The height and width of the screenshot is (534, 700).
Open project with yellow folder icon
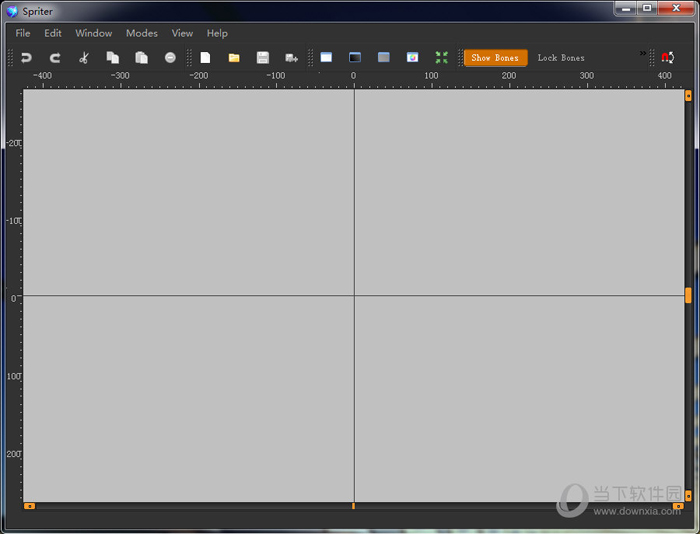pyautogui.click(x=234, y=58)
